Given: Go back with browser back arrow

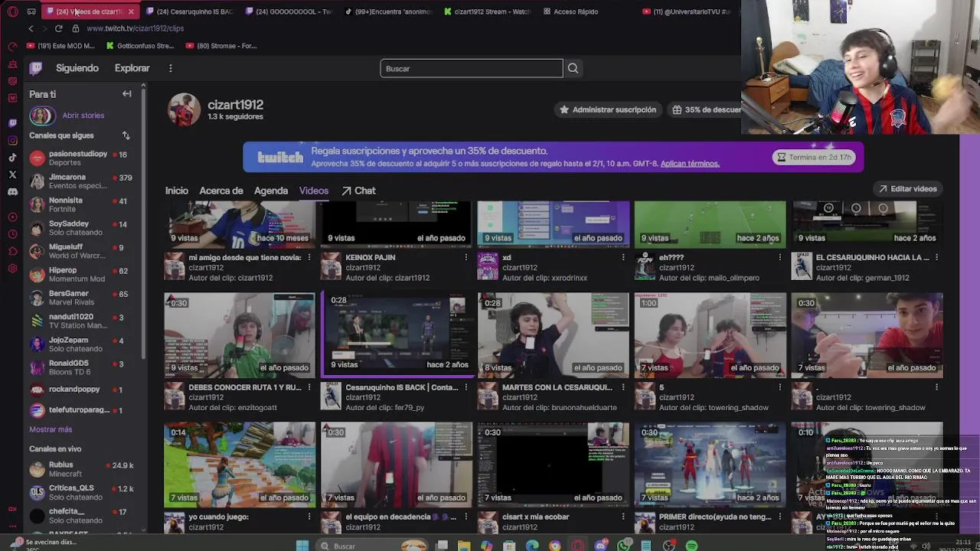Looking at the screenshot, I should (x=31, y=28).
